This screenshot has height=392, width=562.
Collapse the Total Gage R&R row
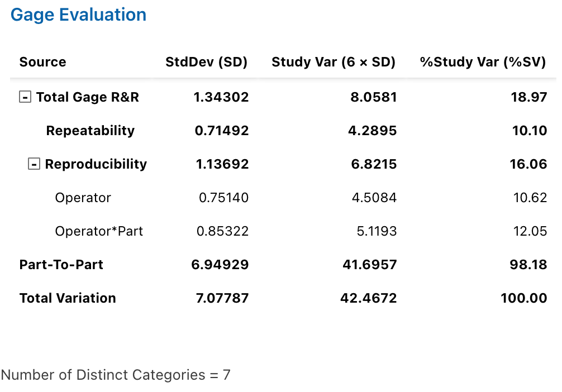click(25, 97)
